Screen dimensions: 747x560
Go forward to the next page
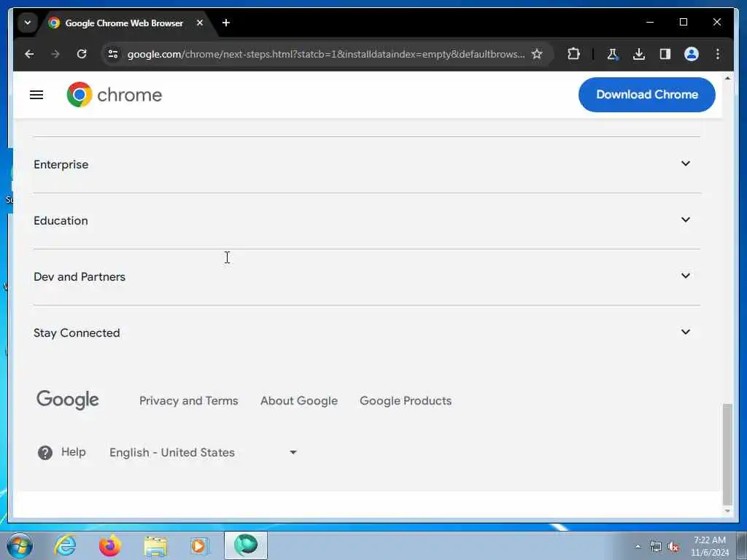click(55, 54)
